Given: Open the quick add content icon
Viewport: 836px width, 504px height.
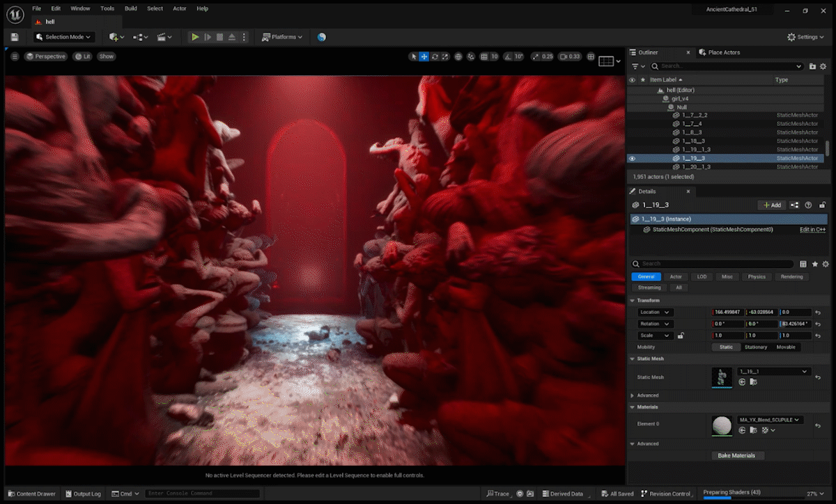Looking at the screenshot, I should (x=116, y=37).
